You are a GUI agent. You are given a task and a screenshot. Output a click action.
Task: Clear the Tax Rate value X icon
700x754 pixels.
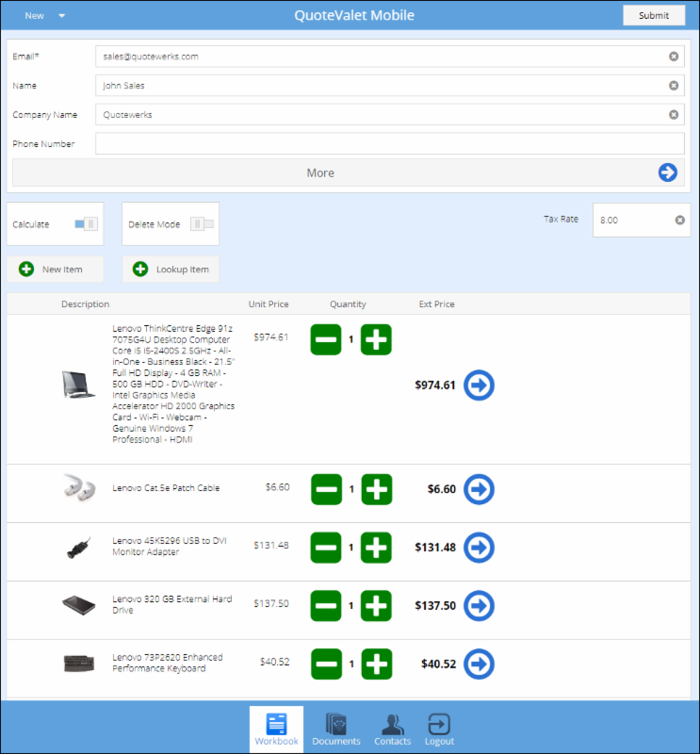[x=679, y=221]
